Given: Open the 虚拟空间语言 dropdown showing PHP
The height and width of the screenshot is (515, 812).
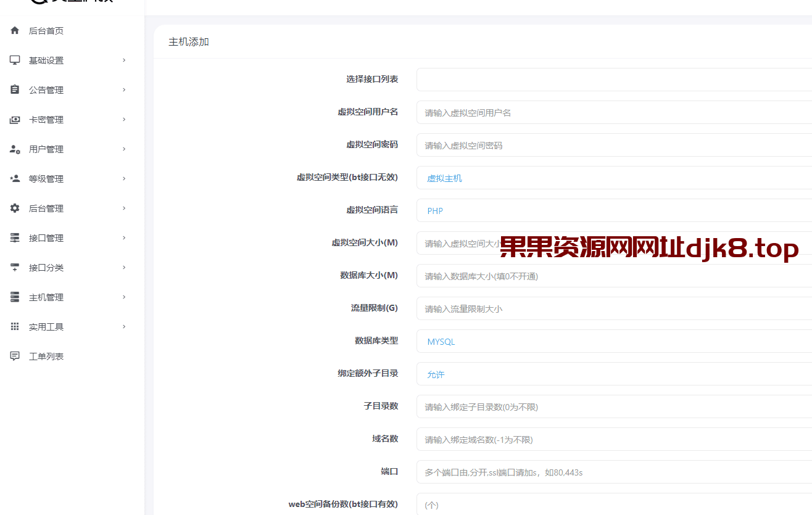Looking at the screenshot, I should 555,210.
